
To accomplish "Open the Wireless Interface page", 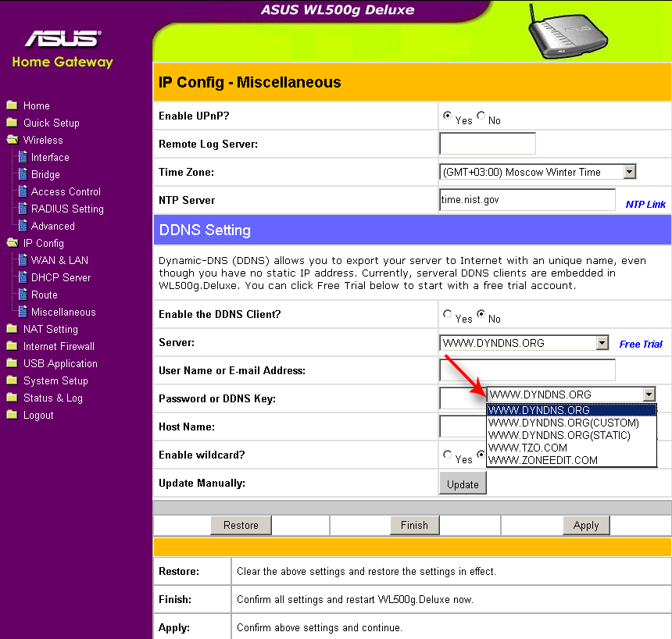I will click(50, 157).
